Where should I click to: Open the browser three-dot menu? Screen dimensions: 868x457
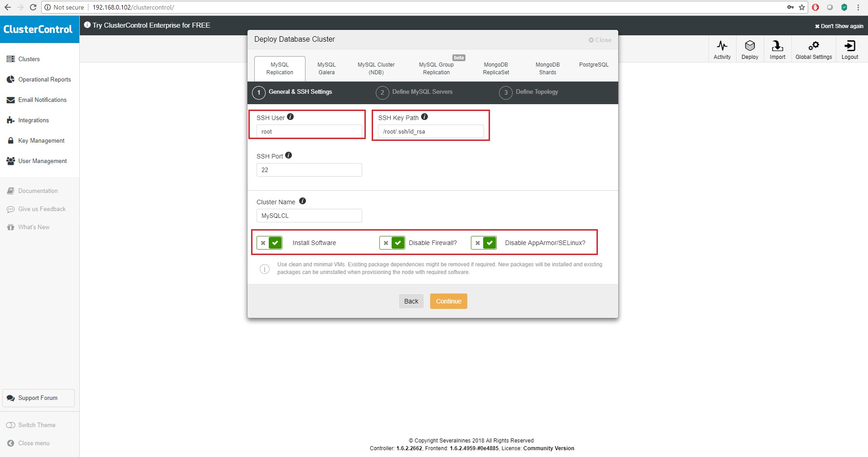point(858,7)
